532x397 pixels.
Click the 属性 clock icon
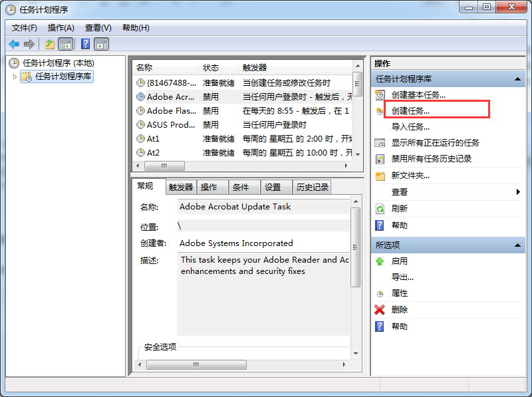click(380, 294)
